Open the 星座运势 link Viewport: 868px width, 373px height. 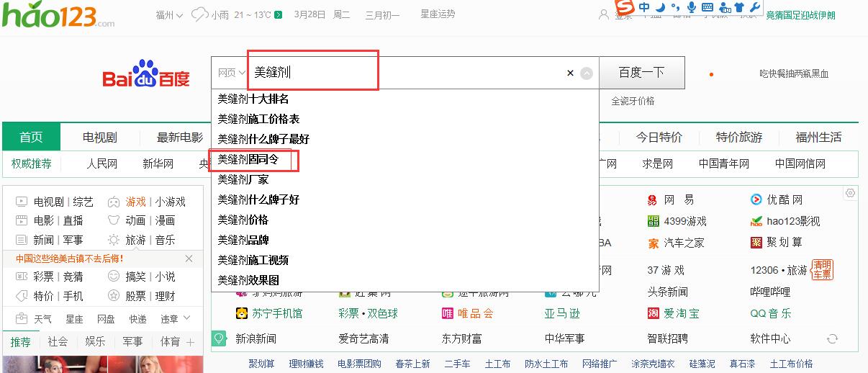pos(438,14)
